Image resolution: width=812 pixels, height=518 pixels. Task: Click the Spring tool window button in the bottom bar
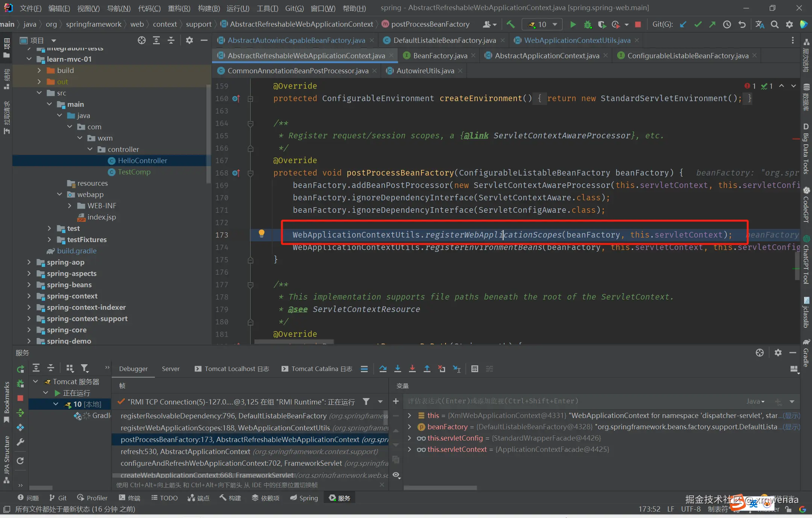click(304, 498)
